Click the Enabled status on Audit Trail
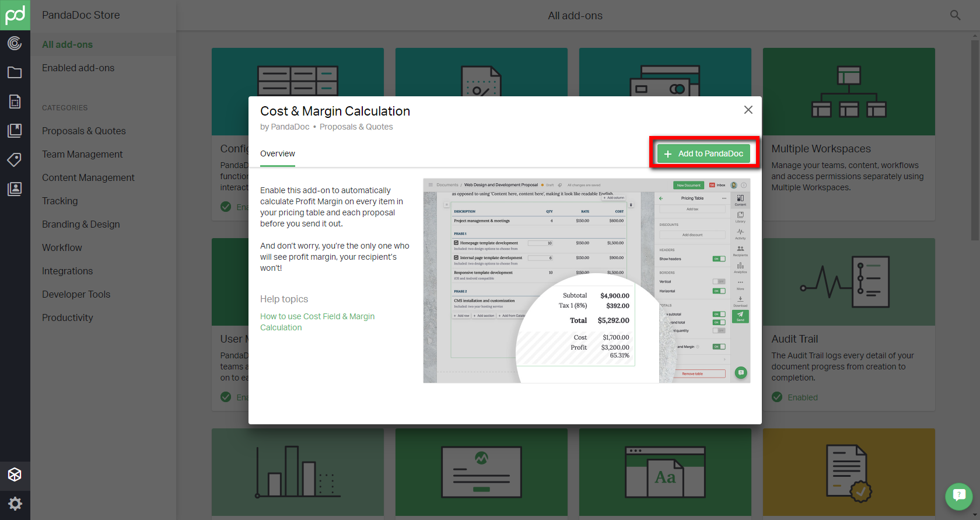This screenshot has height=520, width=980. point(803,397)
